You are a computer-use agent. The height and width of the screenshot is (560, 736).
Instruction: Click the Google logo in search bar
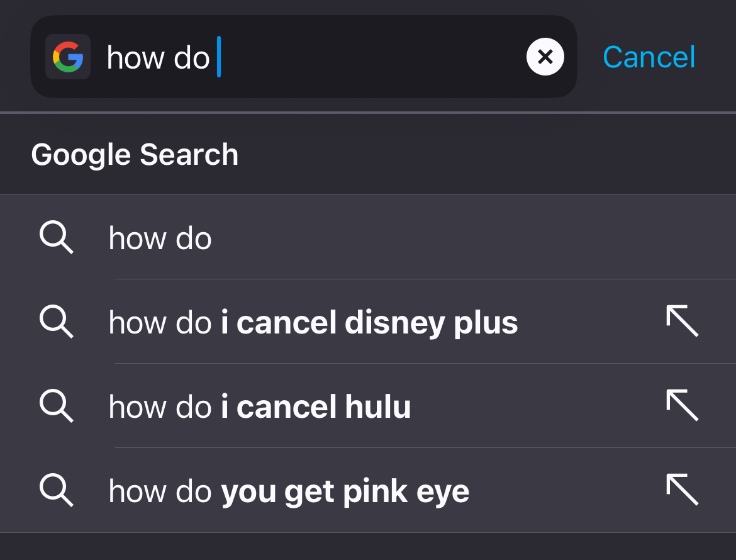[68, 57]
